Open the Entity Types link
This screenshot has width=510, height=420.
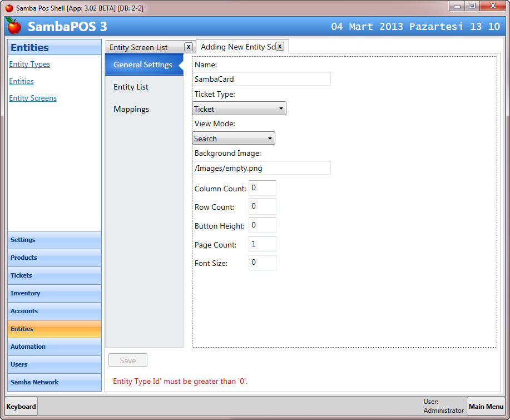click(x=29, y=64)
